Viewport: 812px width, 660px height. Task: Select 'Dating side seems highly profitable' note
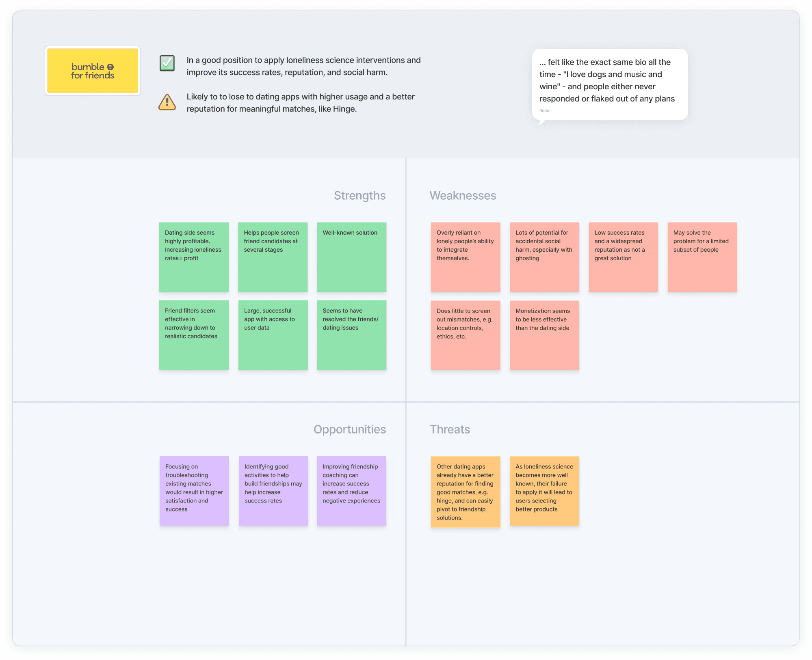click(194, 257)
